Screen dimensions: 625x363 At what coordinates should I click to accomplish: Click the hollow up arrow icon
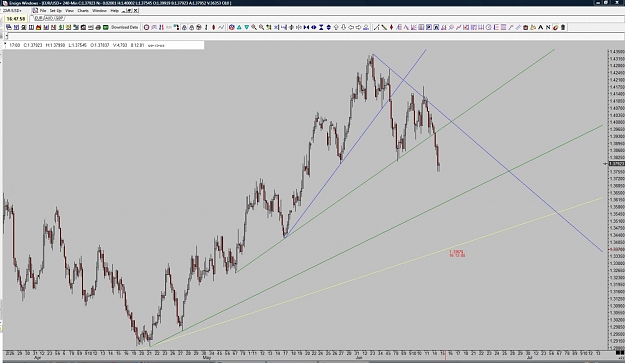click(336, 27)
